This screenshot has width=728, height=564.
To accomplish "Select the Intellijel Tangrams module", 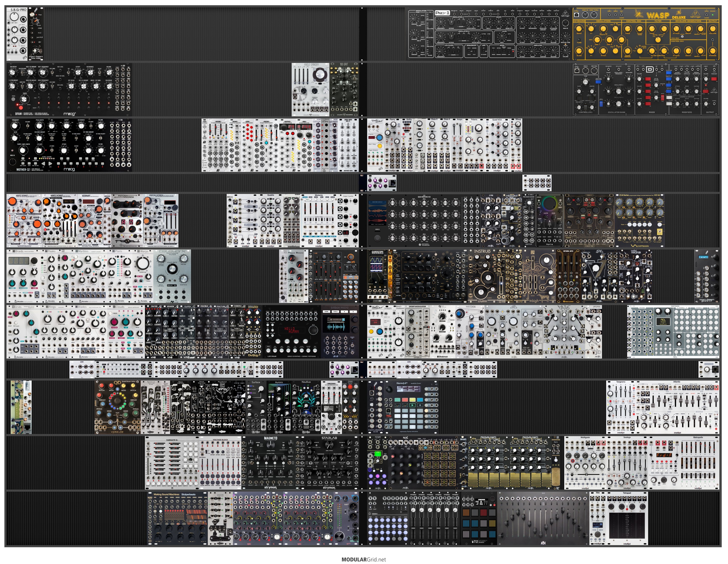I will (x=621, y=407).
